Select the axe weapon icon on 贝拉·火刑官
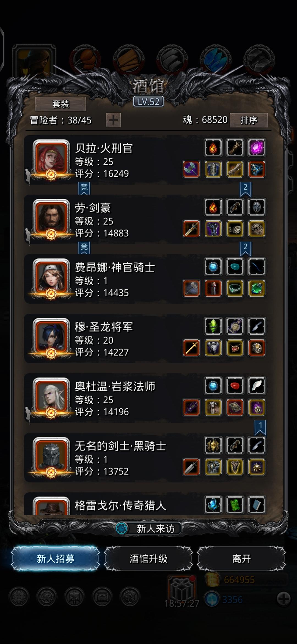Screen dimensions: 297x644 191,169
